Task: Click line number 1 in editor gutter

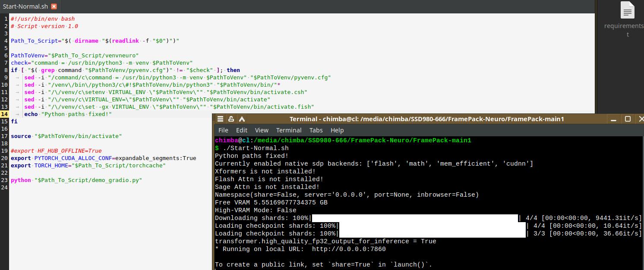Action: (x=6, y=19)
